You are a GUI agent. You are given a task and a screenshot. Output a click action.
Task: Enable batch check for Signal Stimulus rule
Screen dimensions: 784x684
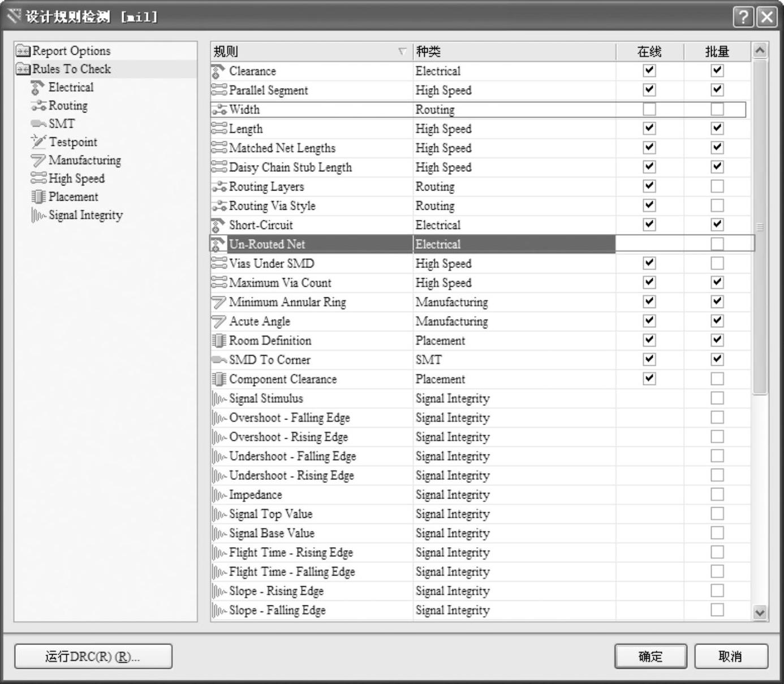[x=717, y=398]
